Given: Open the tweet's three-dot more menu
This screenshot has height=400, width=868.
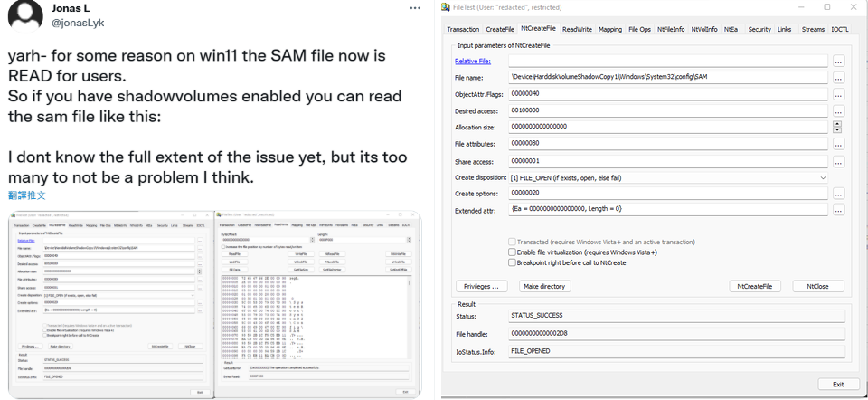Looking at the screenshot, I should [x=414, y=8].
